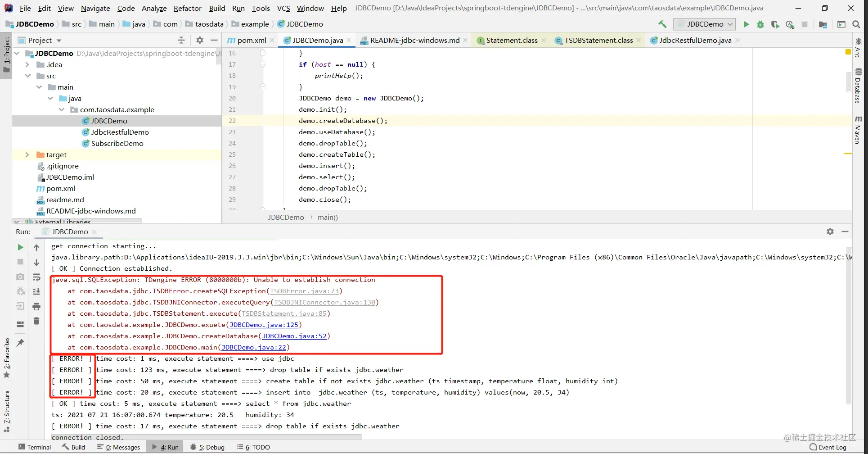Click taosdata in the navigation breadcrumb

pos(209,24)
